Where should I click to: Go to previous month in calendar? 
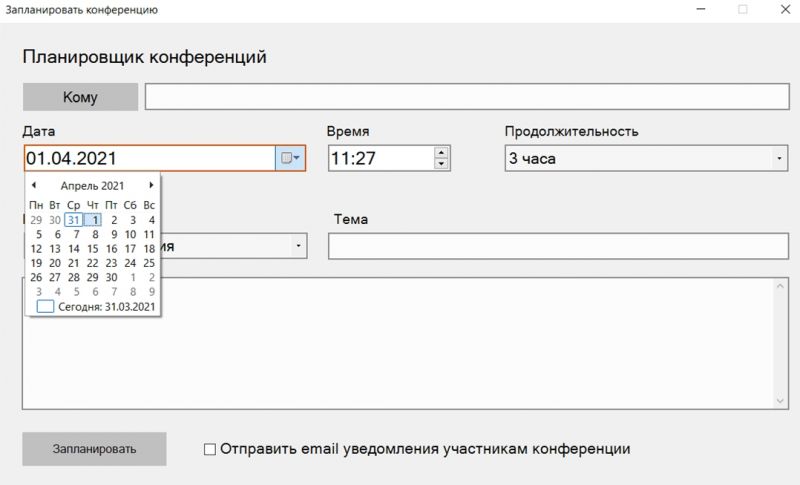pos(34,185)
